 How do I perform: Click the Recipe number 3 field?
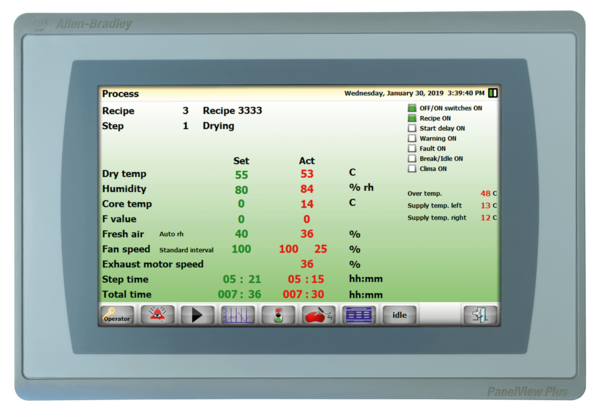(x=185, y=110)
